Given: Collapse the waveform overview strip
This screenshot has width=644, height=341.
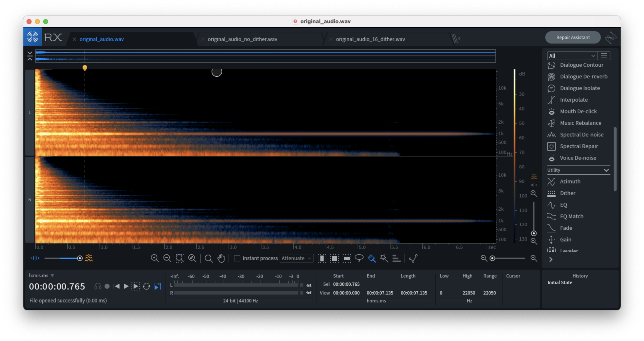Looking at the screenshot, I should (x=30, y=56).
